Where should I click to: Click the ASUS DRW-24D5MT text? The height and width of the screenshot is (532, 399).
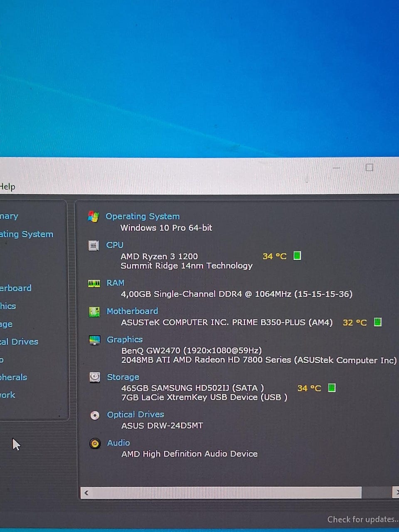[x=162, y=426]
